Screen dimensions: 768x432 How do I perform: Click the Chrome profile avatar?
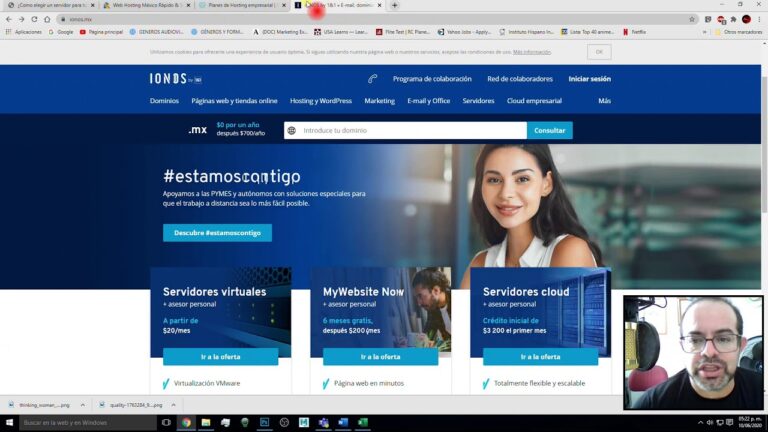tap(746, 19)
